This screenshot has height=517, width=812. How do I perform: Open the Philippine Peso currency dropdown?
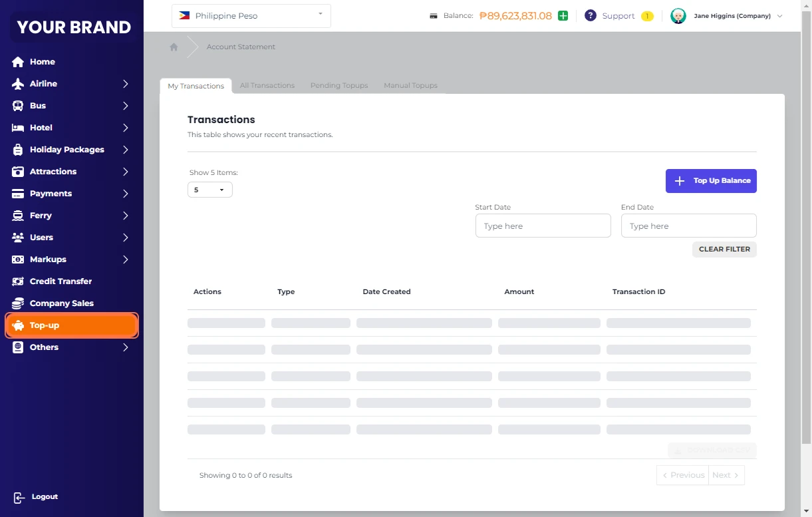[251, 16]
